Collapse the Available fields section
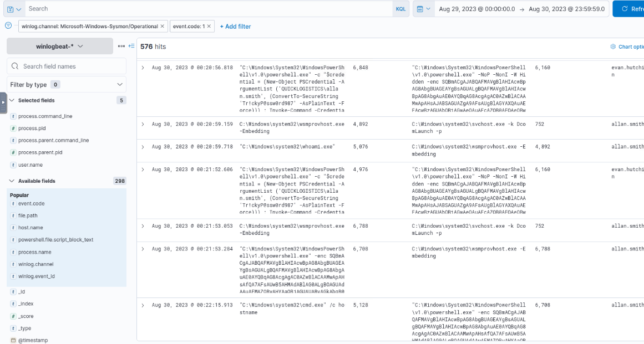 [x=12, y=181]
